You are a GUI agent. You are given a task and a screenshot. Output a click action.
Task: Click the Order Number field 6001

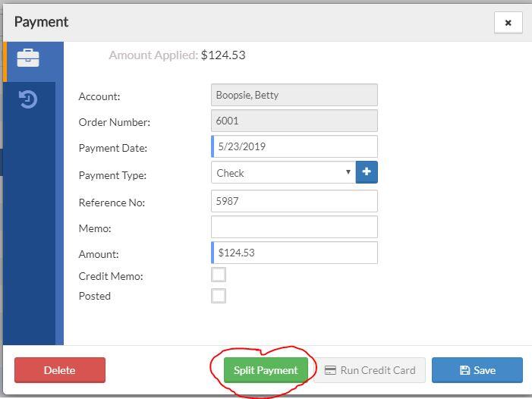(x=294, y=121)
